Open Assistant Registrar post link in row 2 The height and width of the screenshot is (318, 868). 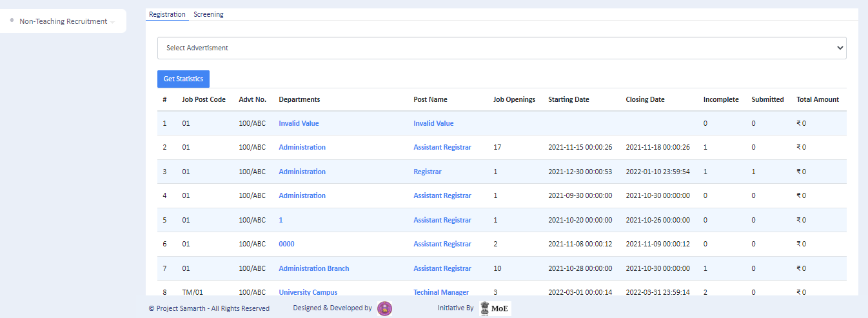click(x=442, y=147)
